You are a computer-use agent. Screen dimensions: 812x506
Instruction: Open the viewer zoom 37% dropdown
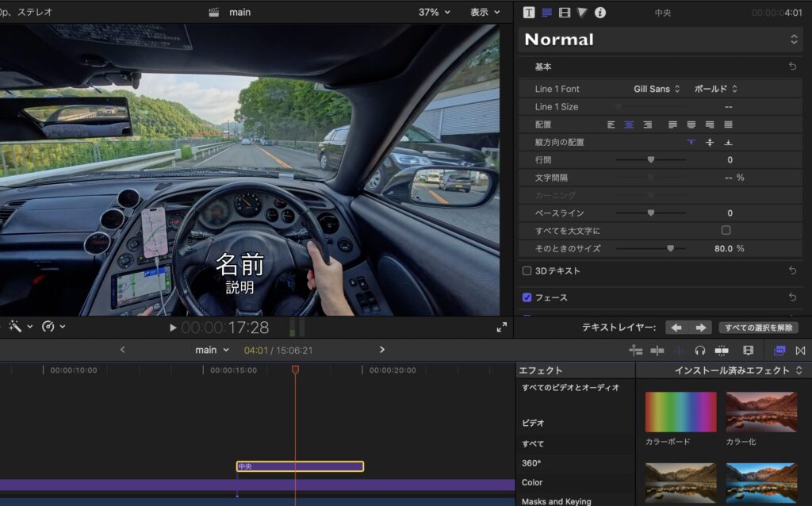click(x=434, y=12)
